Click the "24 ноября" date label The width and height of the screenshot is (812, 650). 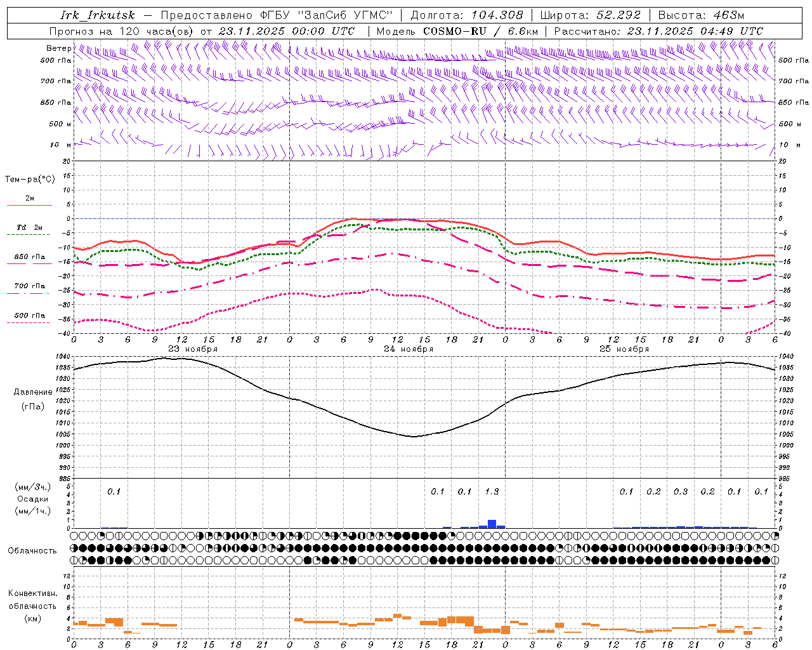click(409, 348)
